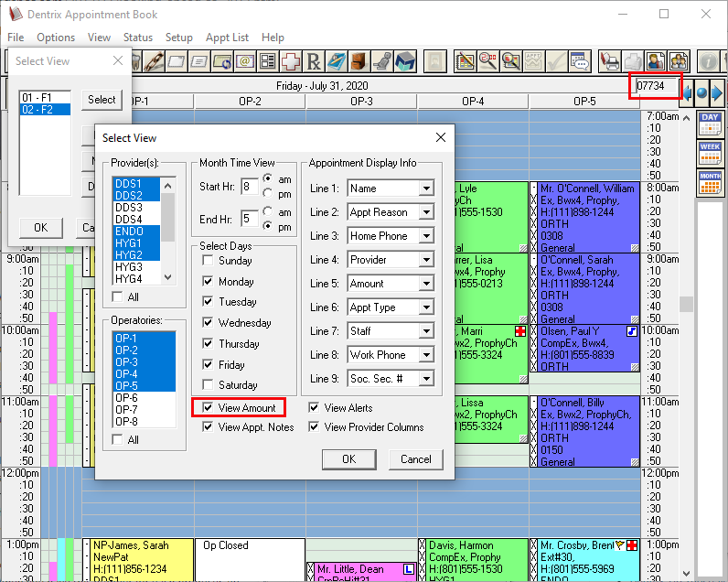The width and height of the screenshot is (728, 582).
Task: Open the Appt List menu
Action: click(x=227, y=38)
